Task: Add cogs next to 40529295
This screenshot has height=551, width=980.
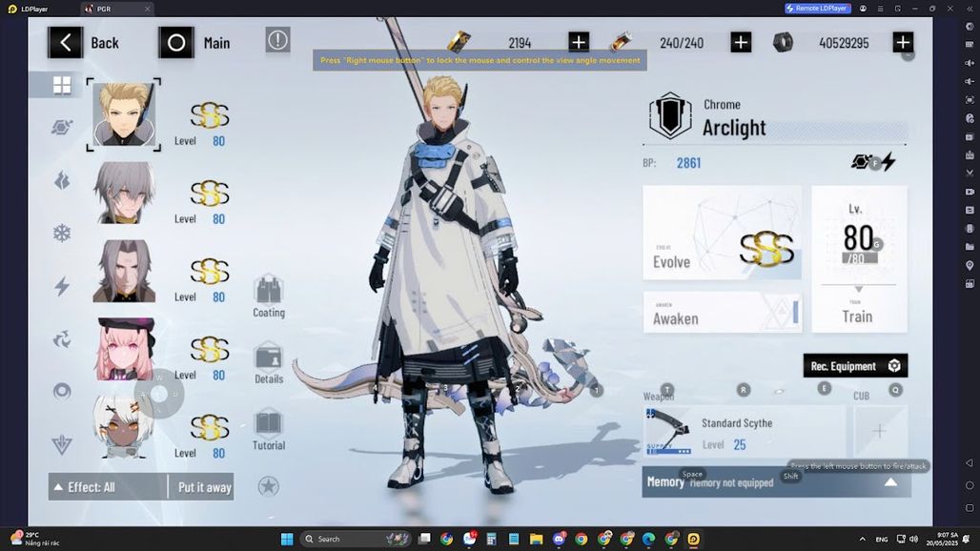Action: click(x=903, y=43)
